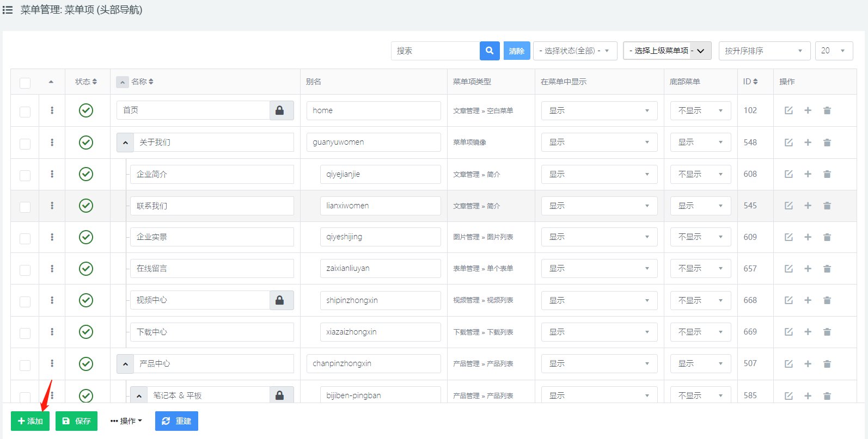Click the green 添加 button

click(x=30, y=421)
